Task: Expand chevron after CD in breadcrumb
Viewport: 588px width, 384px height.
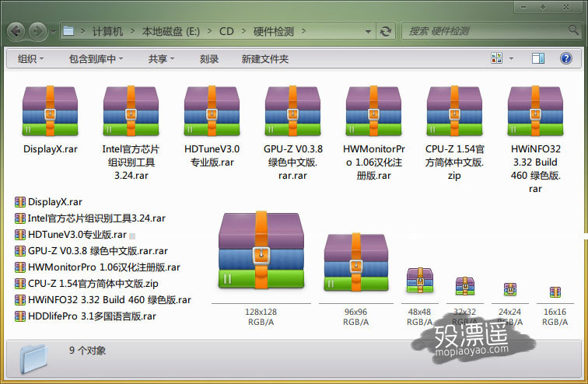Action: pos(243,31)
